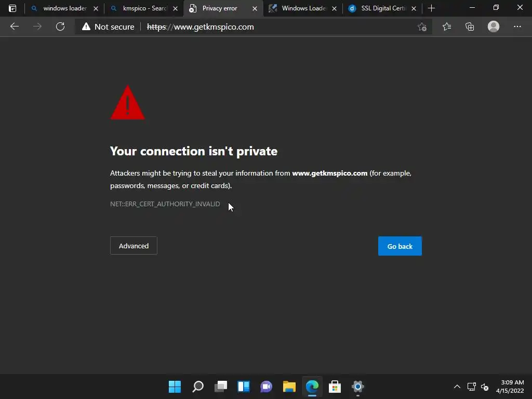
Task: Open Settings gear on the taskbar
Action: [358, 387]
